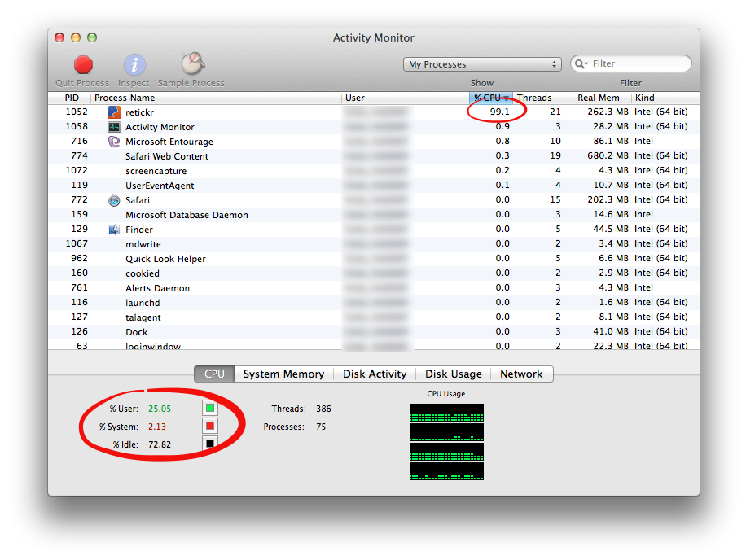Click PID 1052 cell

[77, 112]
